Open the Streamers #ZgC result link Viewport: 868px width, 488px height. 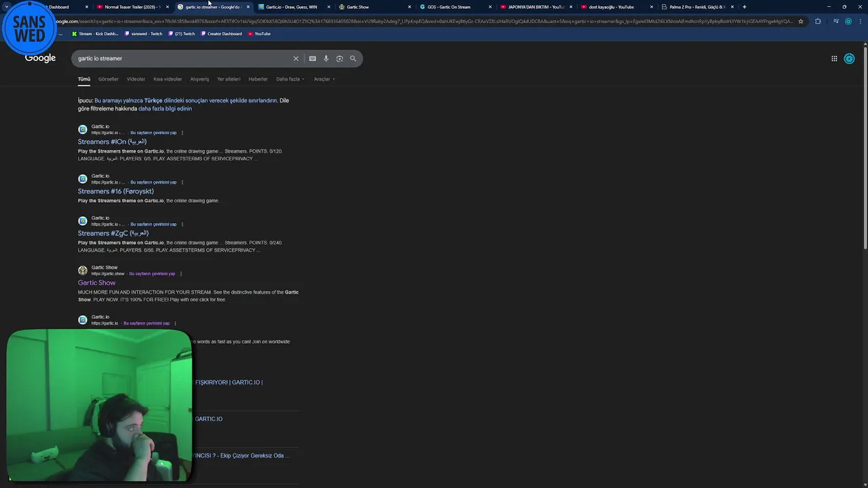[113, 233]
